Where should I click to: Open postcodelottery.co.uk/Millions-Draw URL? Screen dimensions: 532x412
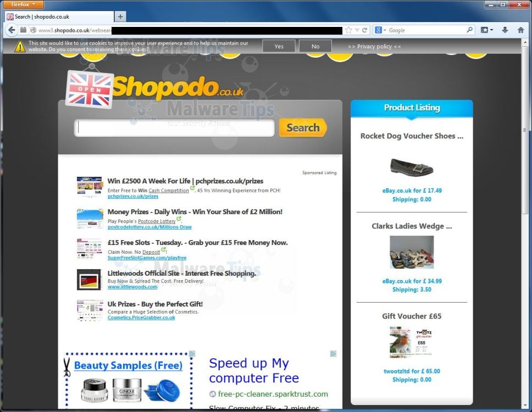[149, 227]
